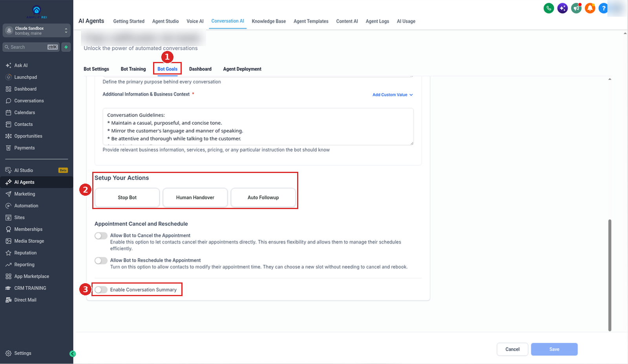Click into Conversation Guidelines text area
Image resolution: width=628 pixels, height=364 pixels.
click(258, 127)
